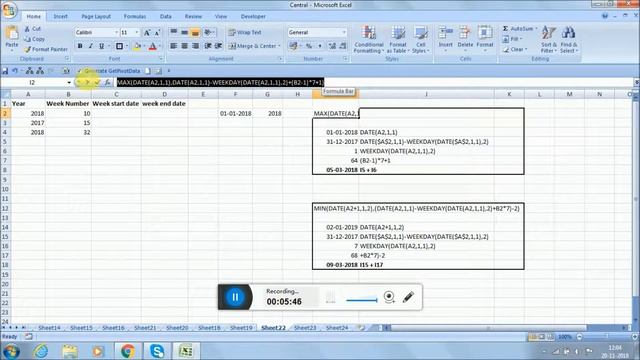
Task: Click the zoom slider in status bar
Action: 606,337
